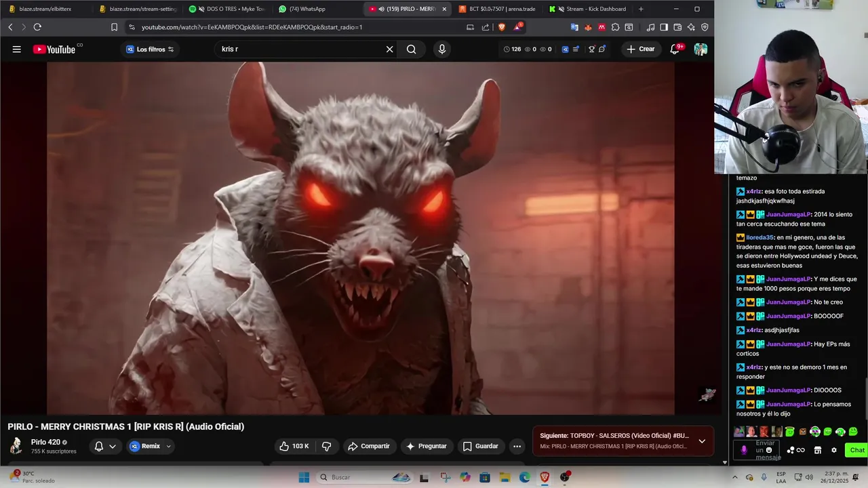Click the taskbar Buscar search box
Screen dimensions: 868x488
coord(365,477)
